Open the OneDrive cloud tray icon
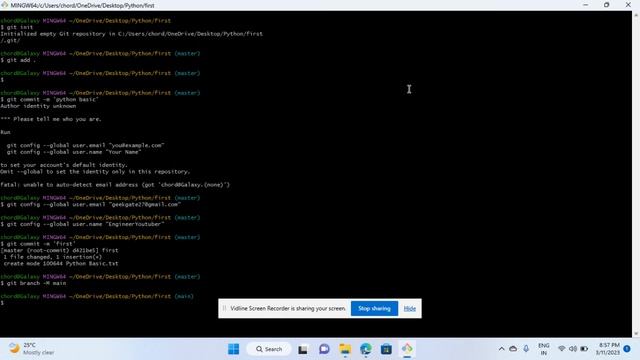 (513, 349)
